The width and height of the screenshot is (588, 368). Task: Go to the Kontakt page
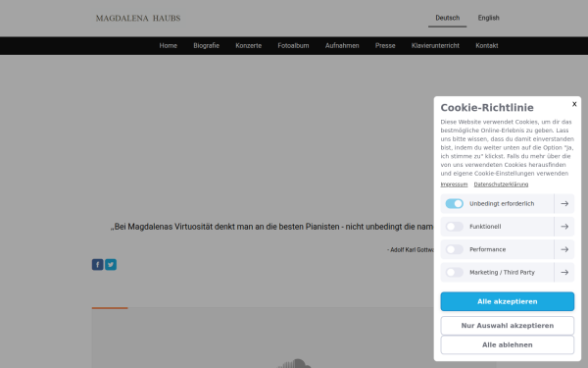(487, 46)
